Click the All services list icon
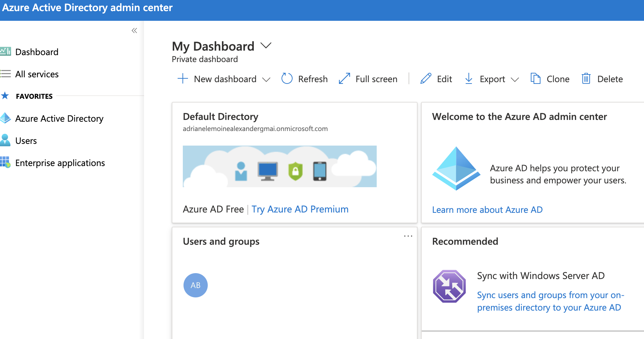This screenshot has width=644, height=339. pos(5,73)
